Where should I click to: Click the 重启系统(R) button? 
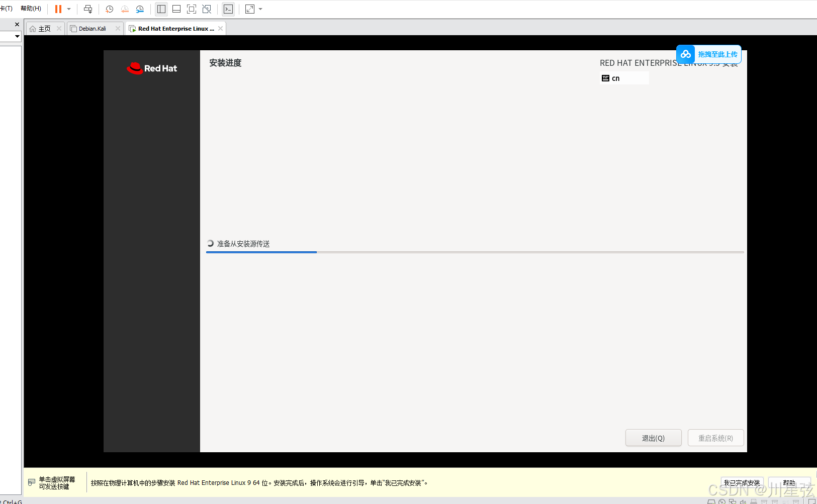715,438
